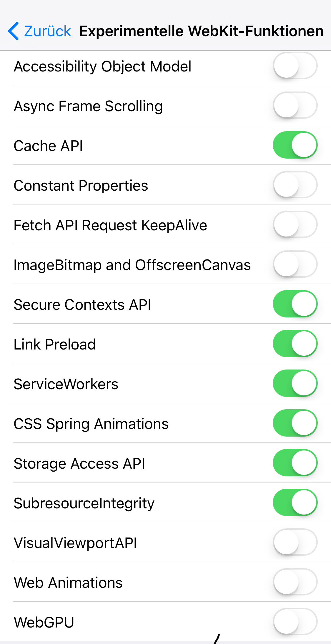Disable CSS Spring Animations

[295, 423]
